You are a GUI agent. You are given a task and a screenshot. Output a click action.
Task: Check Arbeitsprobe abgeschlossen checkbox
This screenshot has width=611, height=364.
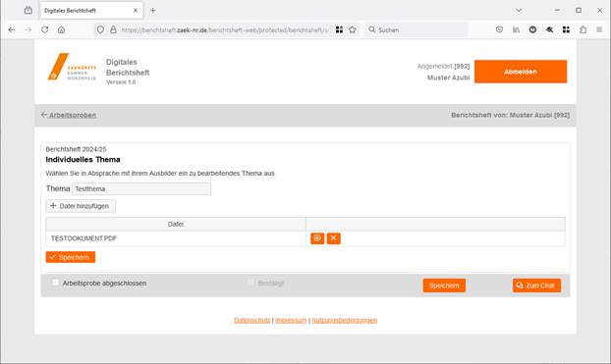tap(55, 283)
